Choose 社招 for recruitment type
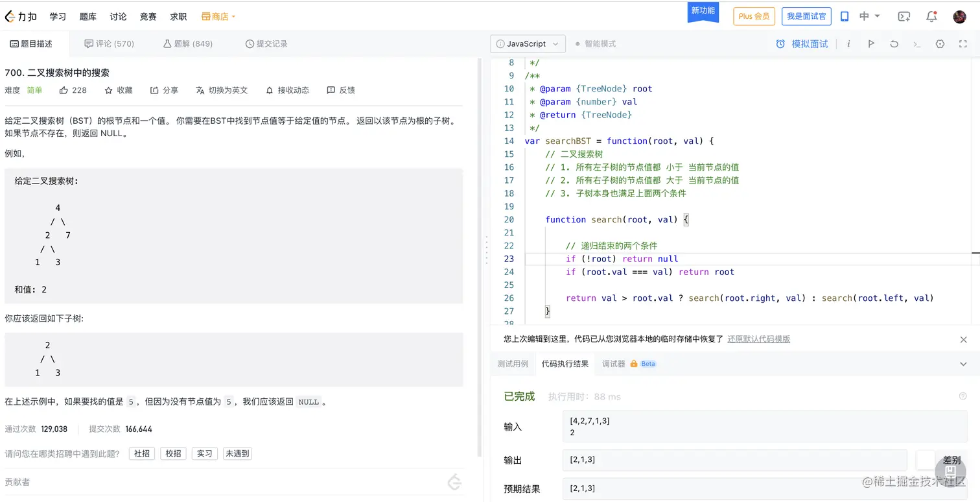This screenshot has width=980, height=502. [x=142, y=454]
